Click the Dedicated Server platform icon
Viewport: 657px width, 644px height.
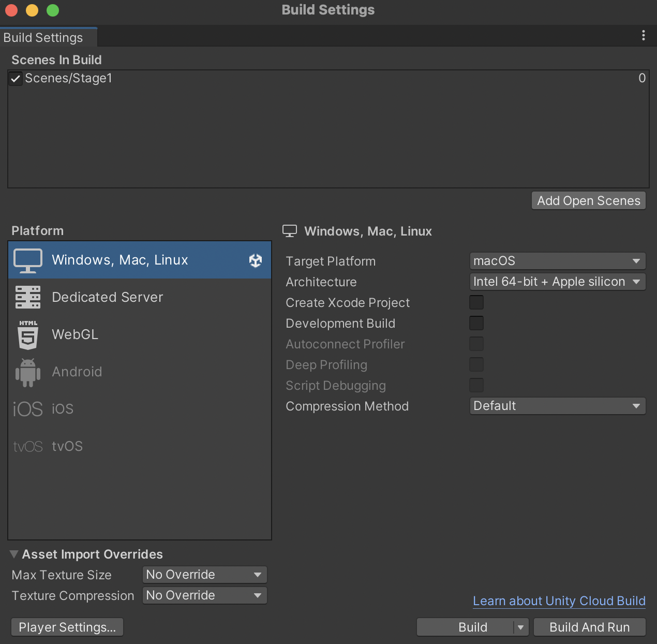point(28,297)
